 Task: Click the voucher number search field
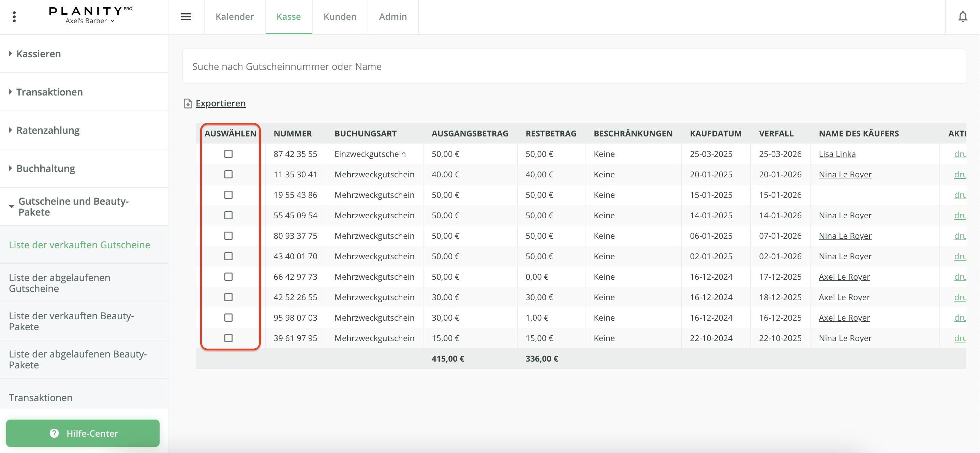coord(574,66)
